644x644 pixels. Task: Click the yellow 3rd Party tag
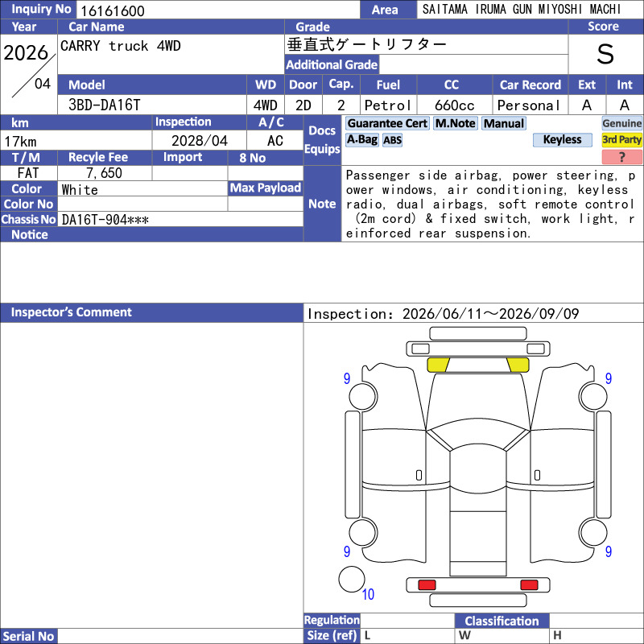[x=621, y=139]
